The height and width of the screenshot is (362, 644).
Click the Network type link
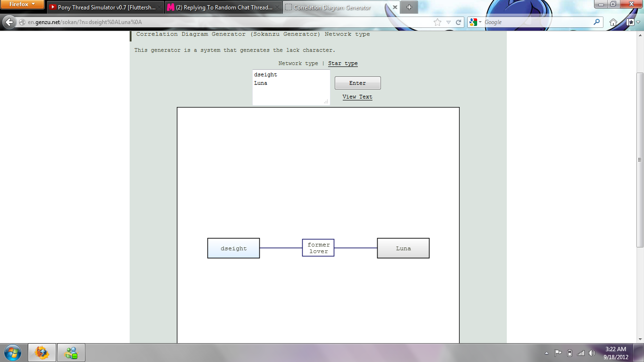coord(298,63)
